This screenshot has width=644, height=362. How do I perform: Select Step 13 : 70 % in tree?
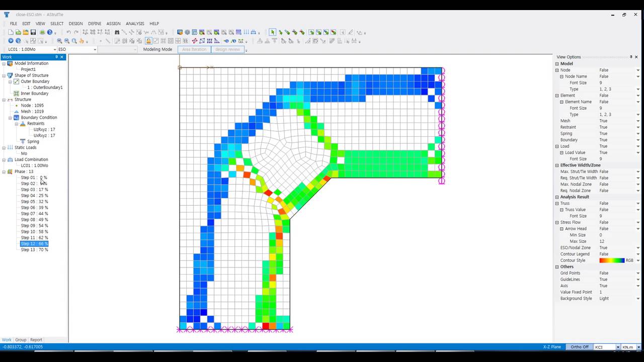(x=34, y=250)
